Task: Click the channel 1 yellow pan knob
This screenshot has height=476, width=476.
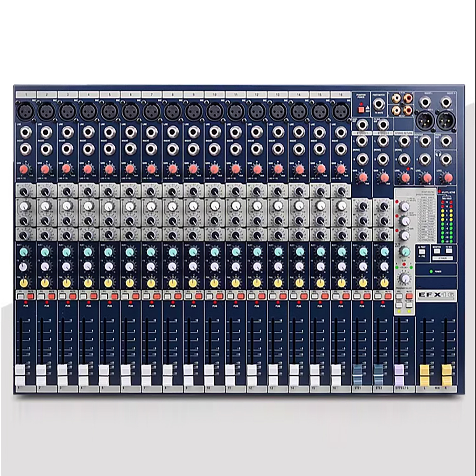Action: pos(24,283)
